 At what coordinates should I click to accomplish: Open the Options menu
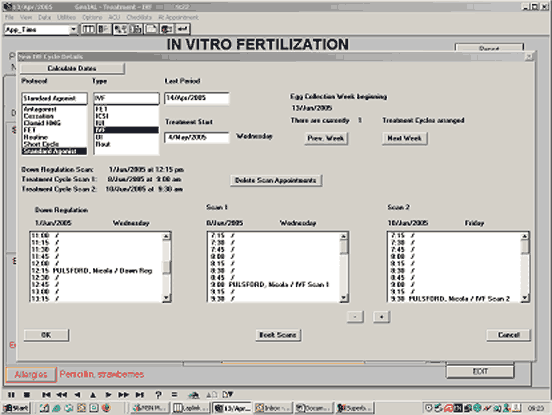(x=92, y=17)
